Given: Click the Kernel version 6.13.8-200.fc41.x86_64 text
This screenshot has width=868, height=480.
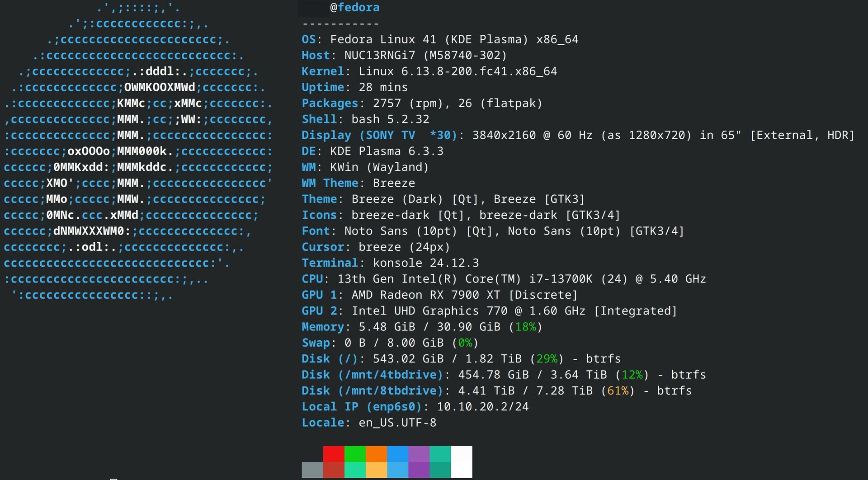Looking at the screenshot, I should point(458,71).
